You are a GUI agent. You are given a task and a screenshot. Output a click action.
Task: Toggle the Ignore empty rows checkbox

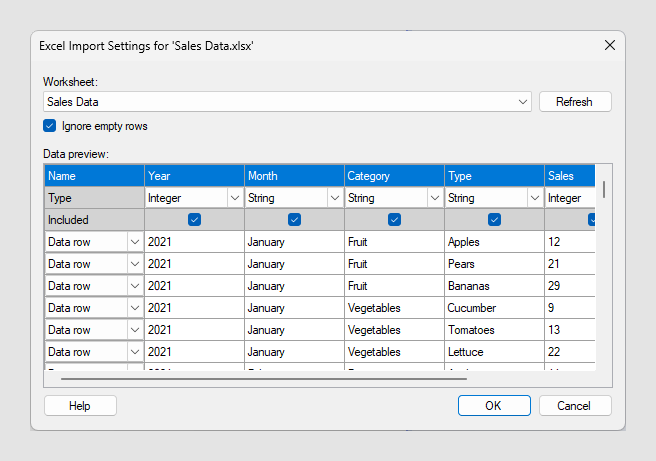50,126
